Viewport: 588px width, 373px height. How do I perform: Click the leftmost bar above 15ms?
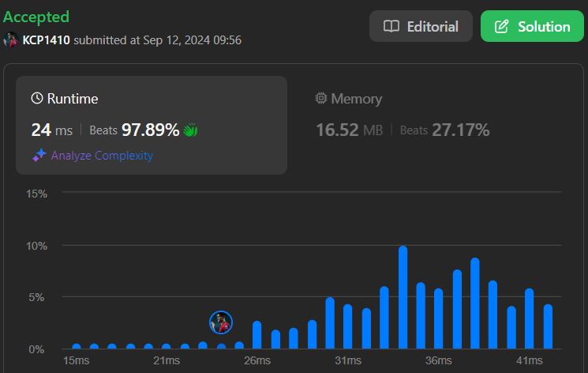pyautogui.click(x=77, y=346)
